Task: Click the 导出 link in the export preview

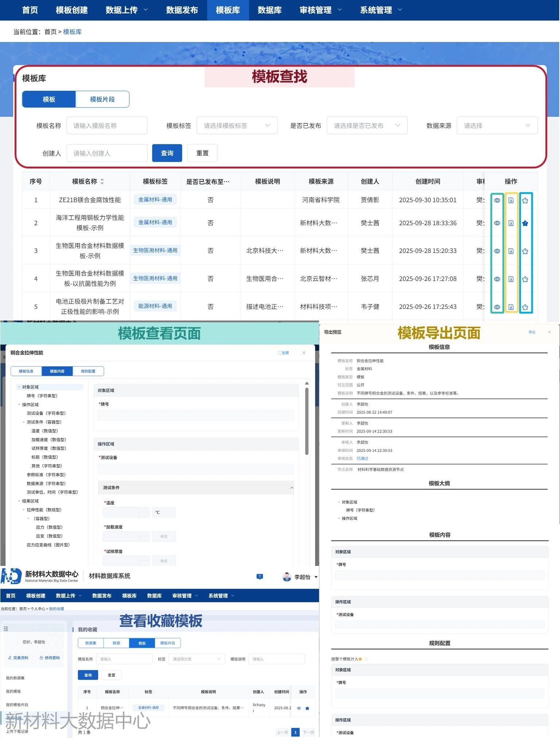Action: click(x=532, y=332)
